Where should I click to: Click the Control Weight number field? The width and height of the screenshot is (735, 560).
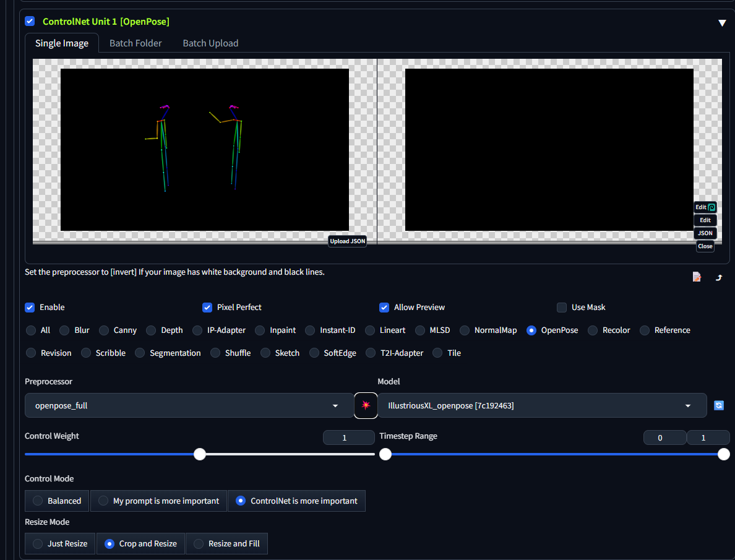[x=348, y=437]
